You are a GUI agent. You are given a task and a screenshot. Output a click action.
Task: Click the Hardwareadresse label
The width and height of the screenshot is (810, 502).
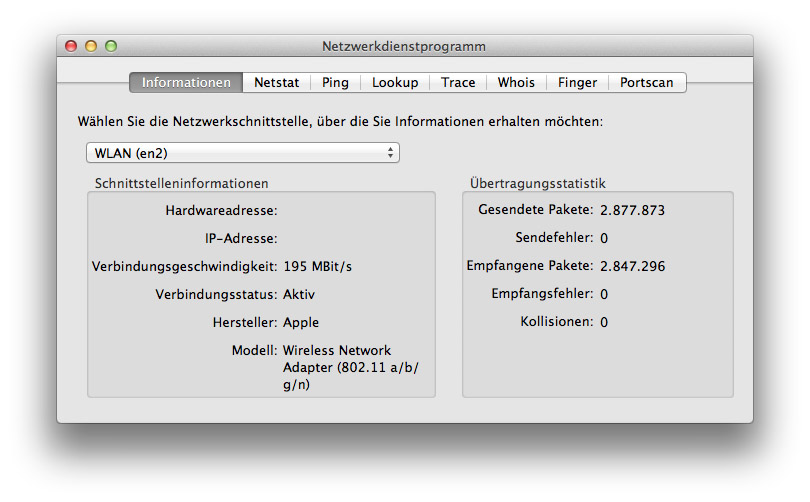point(221,211)
